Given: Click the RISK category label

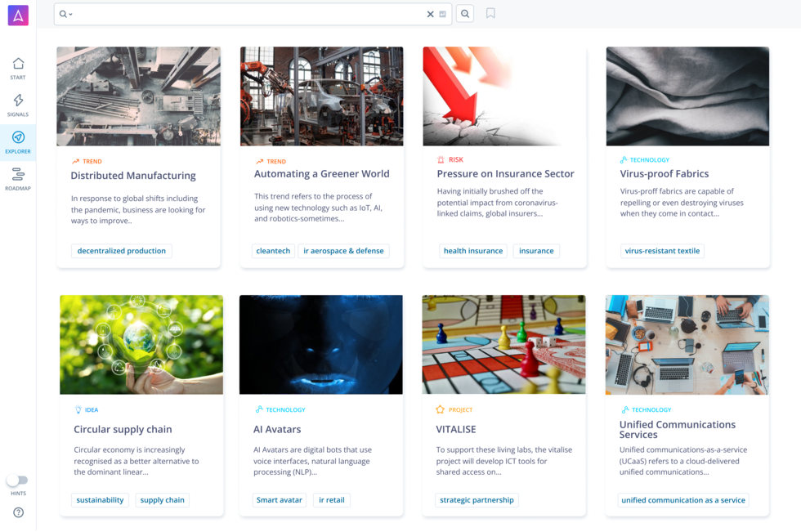Looking at the screenshot, I should point(456,160).
